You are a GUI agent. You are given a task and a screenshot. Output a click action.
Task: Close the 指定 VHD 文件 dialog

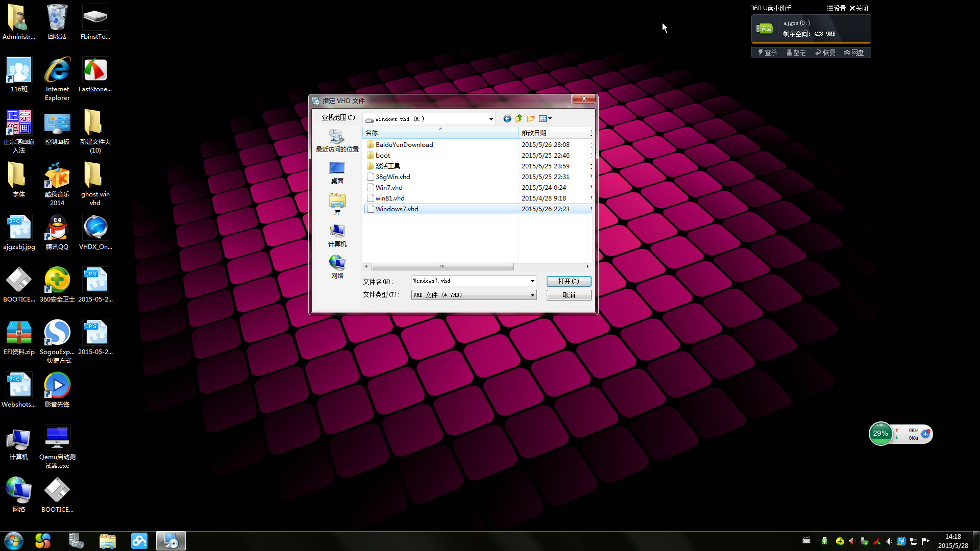click(584, 98)
